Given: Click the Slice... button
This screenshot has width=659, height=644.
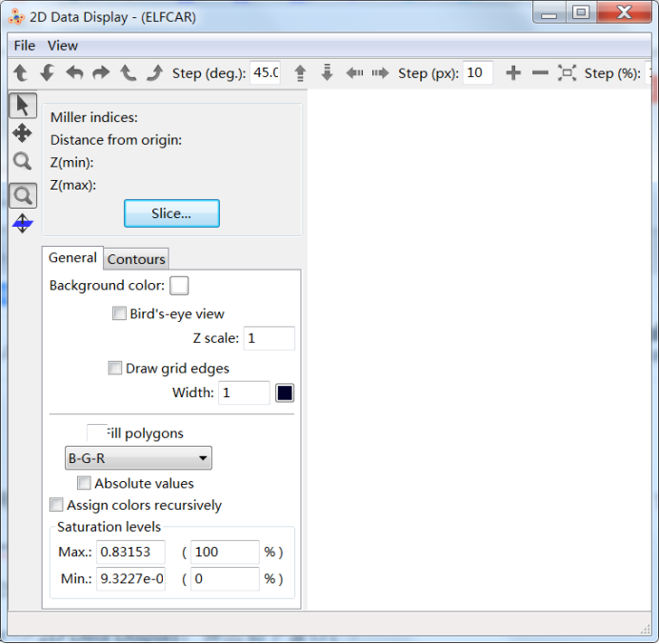Looking at the screenshot, I should coord(171,213).
